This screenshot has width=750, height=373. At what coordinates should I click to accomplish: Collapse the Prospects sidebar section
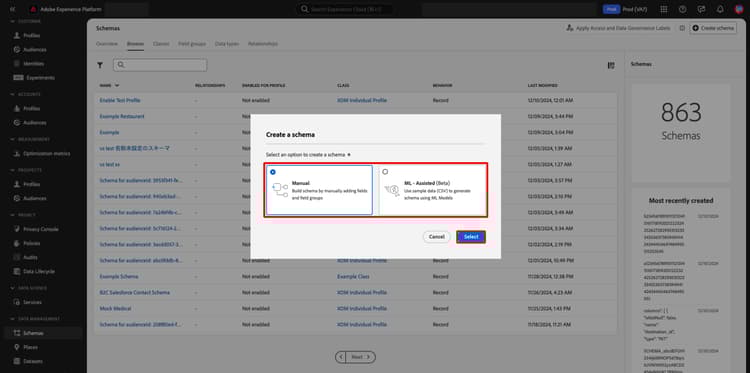pyautogui.click(x=12, y=170)
